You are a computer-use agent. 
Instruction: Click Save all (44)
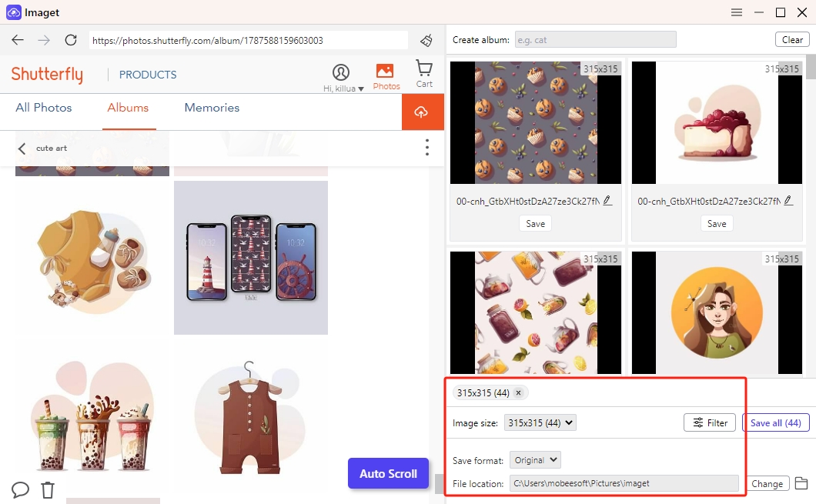tap(775, 423)
